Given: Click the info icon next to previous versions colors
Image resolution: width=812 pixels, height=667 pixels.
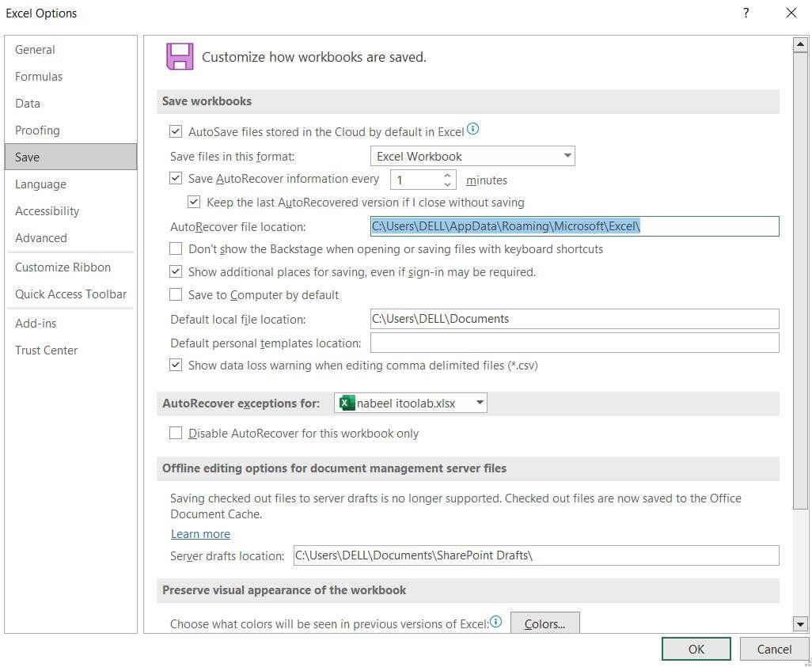Looking at the screenshot, I should coord(496,622).
